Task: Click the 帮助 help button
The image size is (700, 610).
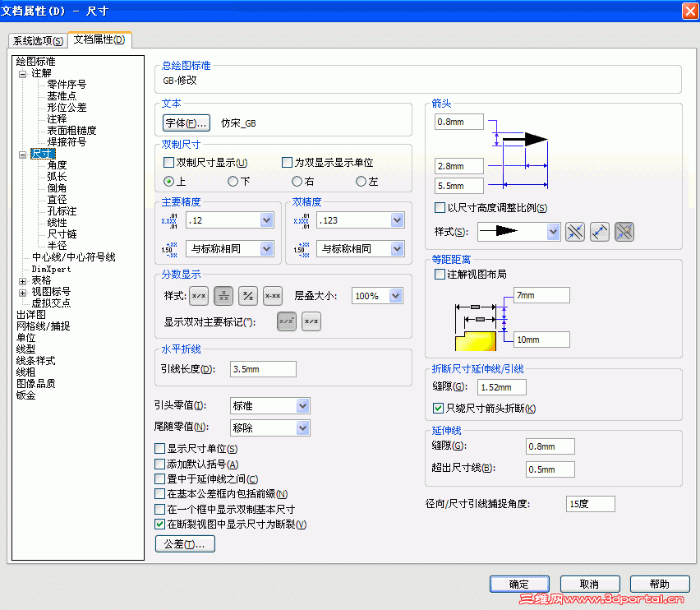Action: [660, 584]
